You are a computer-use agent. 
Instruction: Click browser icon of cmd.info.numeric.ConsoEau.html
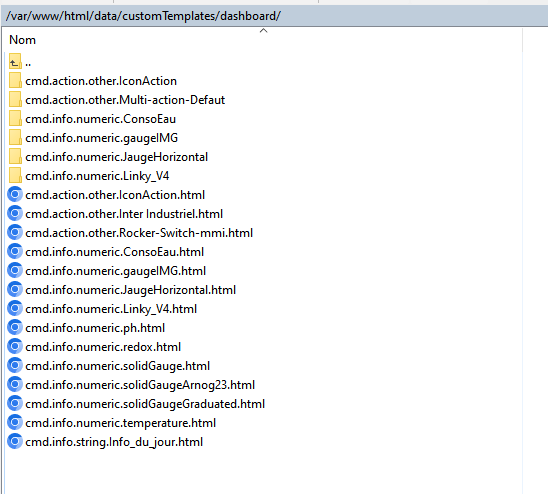(x=15, y=251)
